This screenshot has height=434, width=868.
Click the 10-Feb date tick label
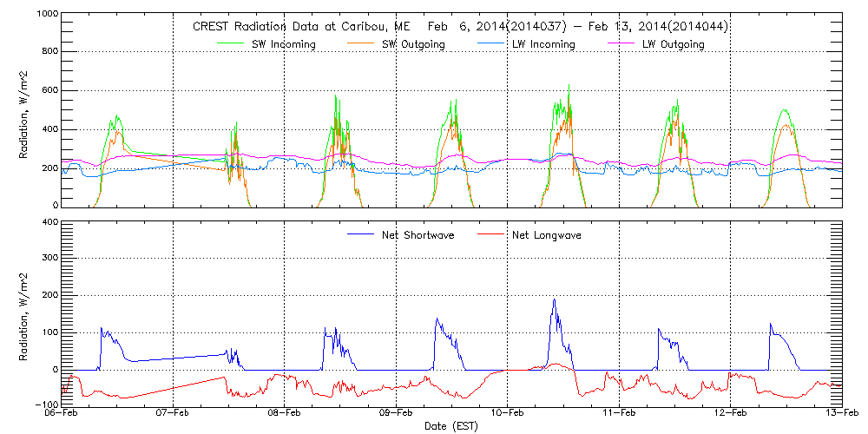pos(508,414)
